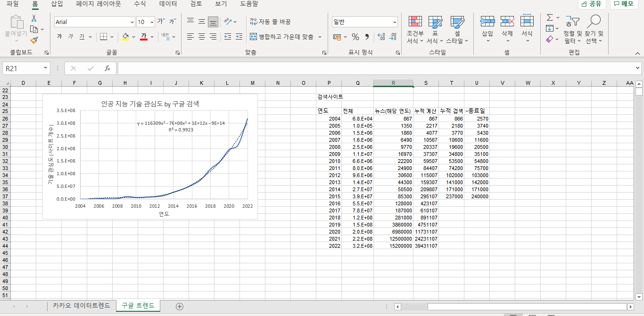Click increase decimal icon
This screenshot has height=316, width=644.
tap(381, 37)
